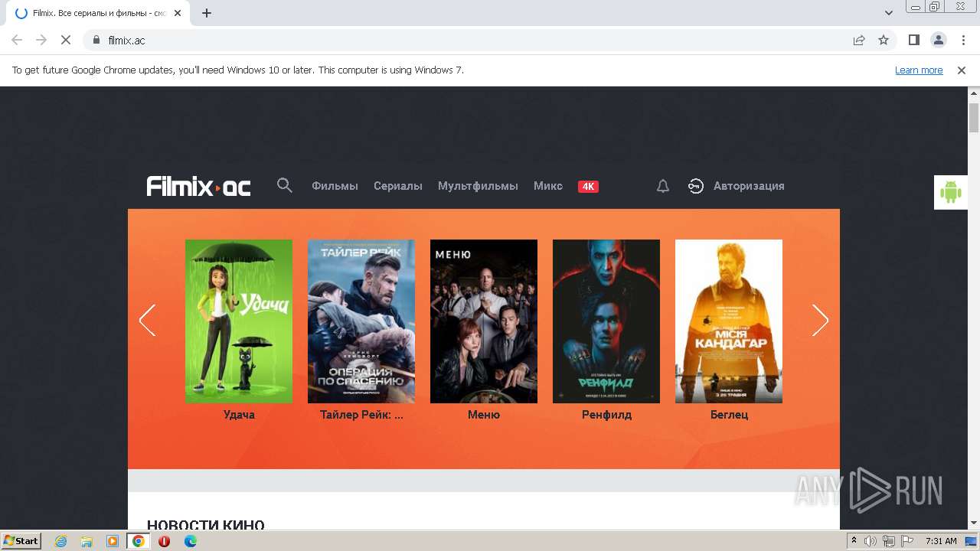Share this page icon
The image size is (980, 551).
859,40
